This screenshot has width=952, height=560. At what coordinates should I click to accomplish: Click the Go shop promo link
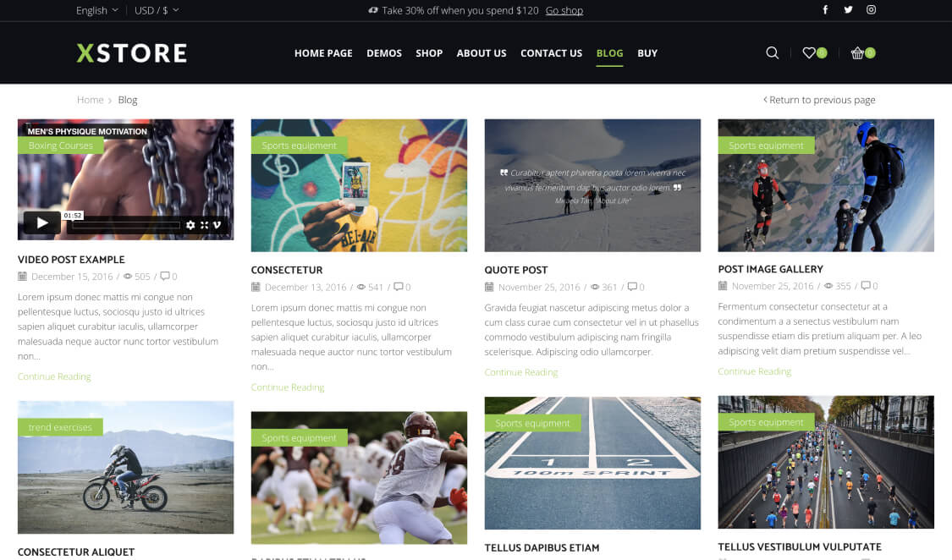pos(564,10)
